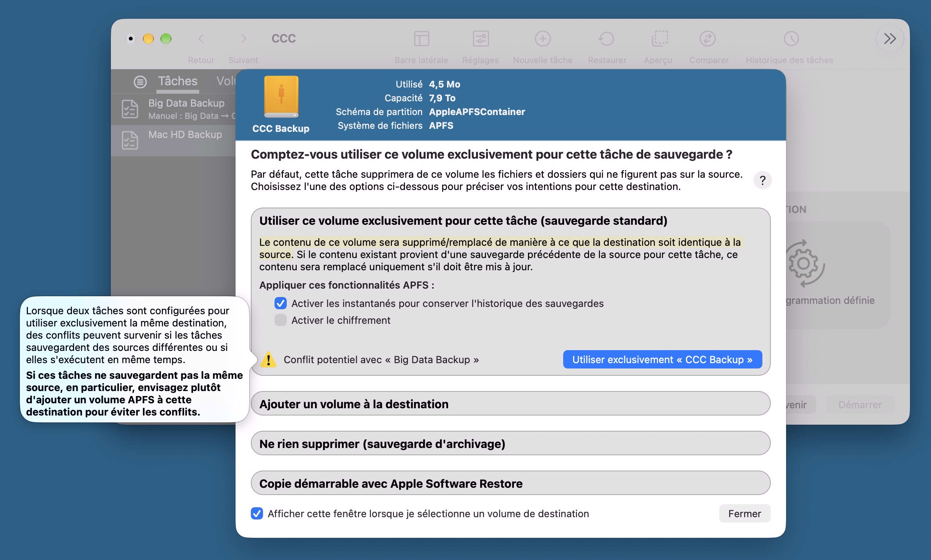931x560 pixels.
Task: Click the Comparer toolbar icon
Action: pyautogui.click(x=708, y=39)
